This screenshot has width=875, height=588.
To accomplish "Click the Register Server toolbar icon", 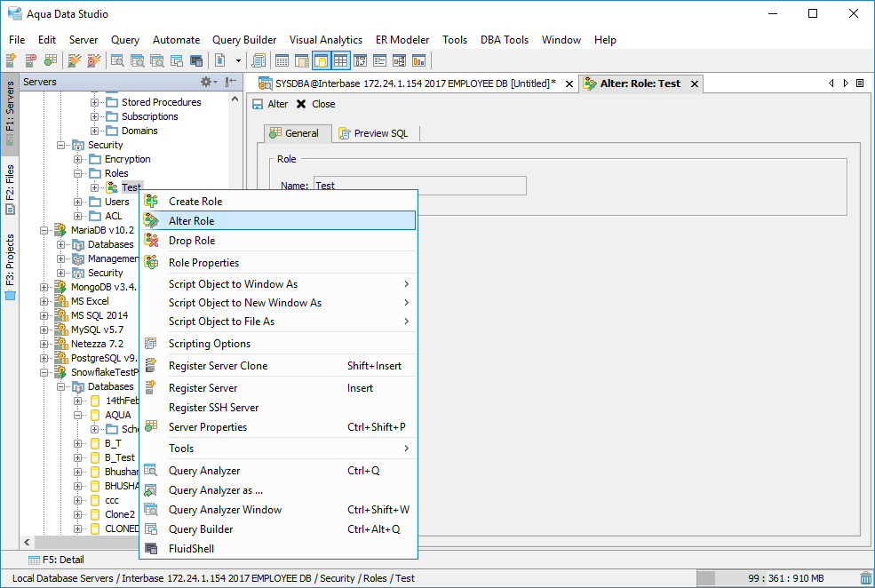I will pyautogui.click(x=11, y=60).
